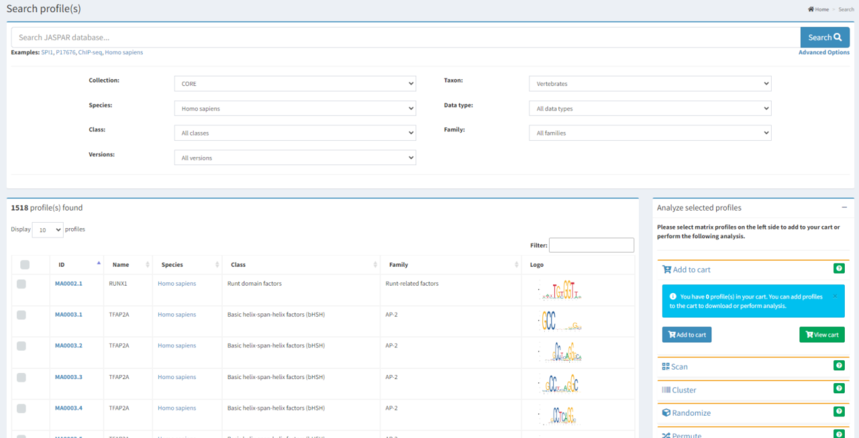Click the RUNX1 sequence logo thumbnail

560,291
